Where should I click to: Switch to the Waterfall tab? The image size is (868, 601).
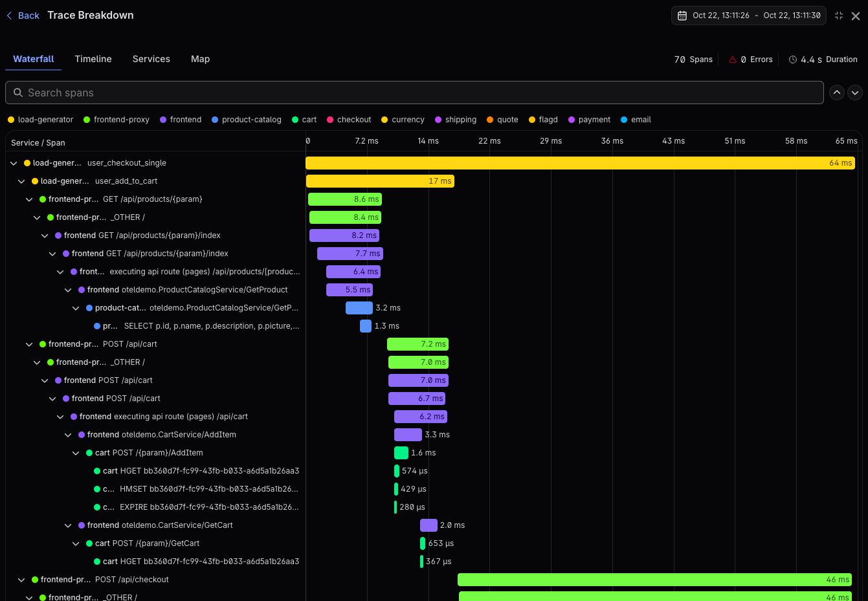pos(34,59)
